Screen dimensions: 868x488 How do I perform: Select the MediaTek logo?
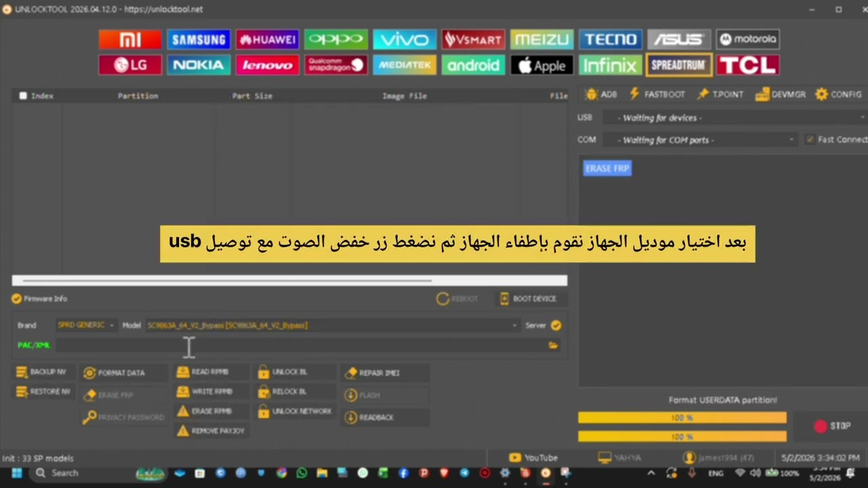pos(404,65)
